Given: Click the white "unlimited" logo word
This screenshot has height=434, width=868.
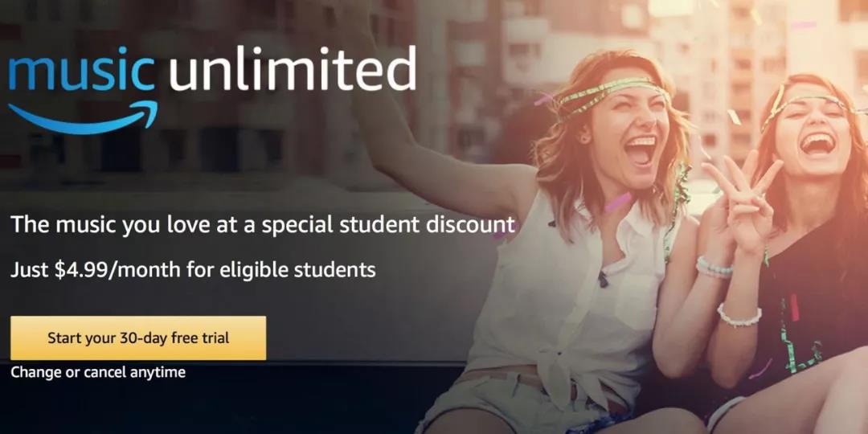Looking at the screenshot, I should [x=293, y=68].
